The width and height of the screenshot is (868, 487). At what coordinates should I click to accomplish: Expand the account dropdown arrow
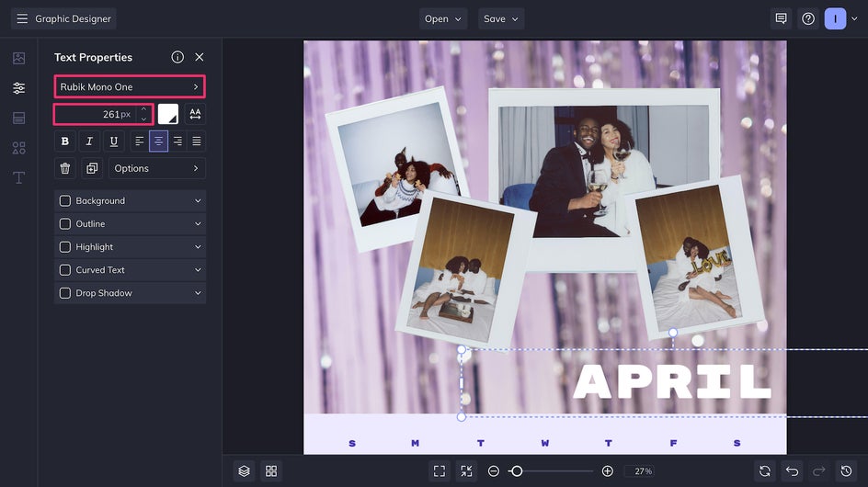[x=855, y=18]
